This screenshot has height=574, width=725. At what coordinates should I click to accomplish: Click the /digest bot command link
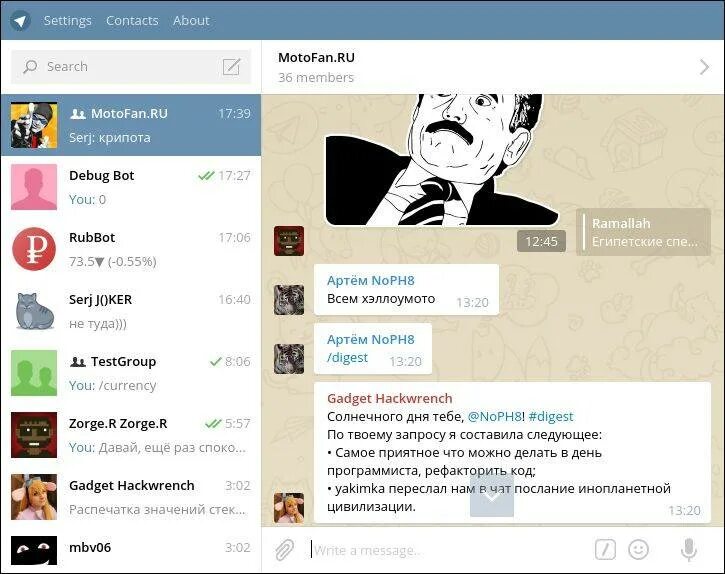(347, 358)
